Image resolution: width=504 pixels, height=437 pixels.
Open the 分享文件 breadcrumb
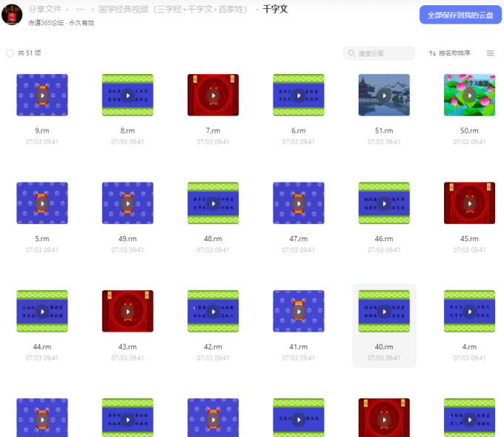[x=45, y=9]
